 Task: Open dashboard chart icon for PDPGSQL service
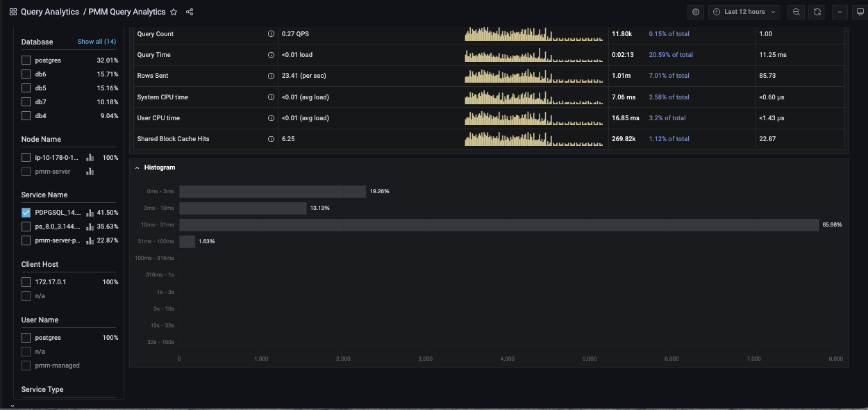click(90, 213)
